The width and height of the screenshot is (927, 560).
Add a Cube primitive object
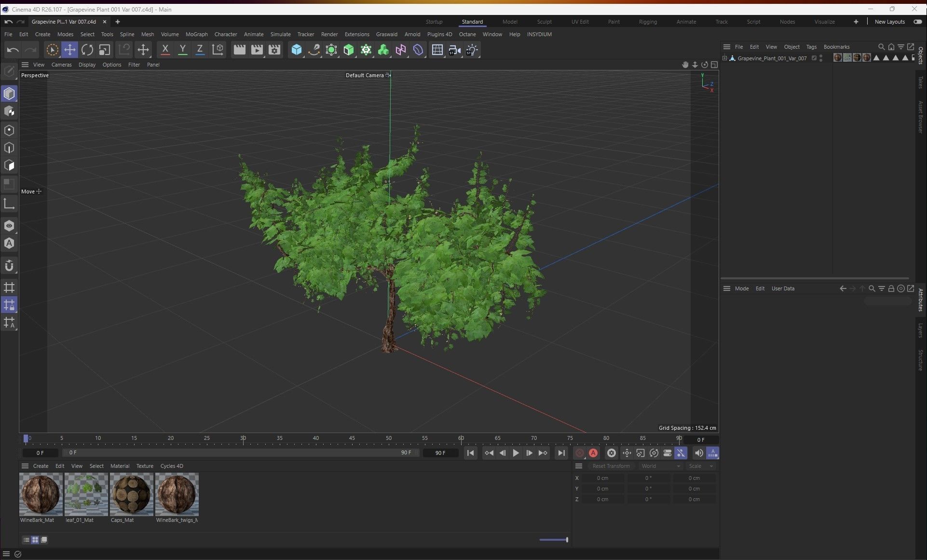point(296,50)
